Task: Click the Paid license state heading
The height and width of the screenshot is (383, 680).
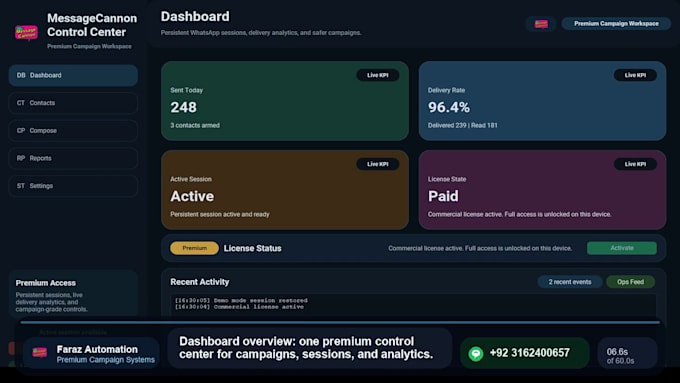Action: (443, 196)
